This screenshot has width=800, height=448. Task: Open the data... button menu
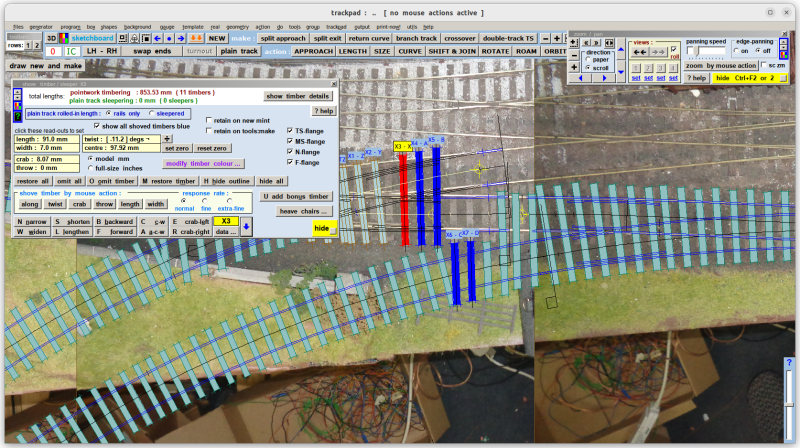pos(226,232)
